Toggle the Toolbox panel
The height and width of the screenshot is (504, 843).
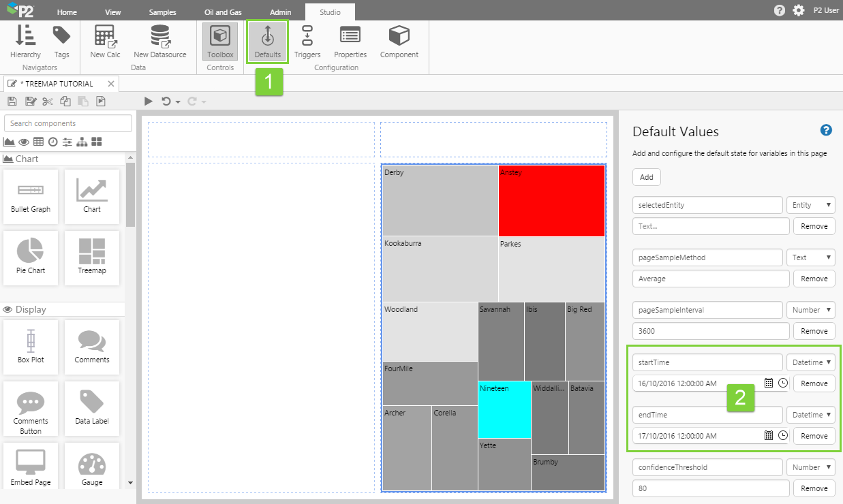(x=220, y=41)
